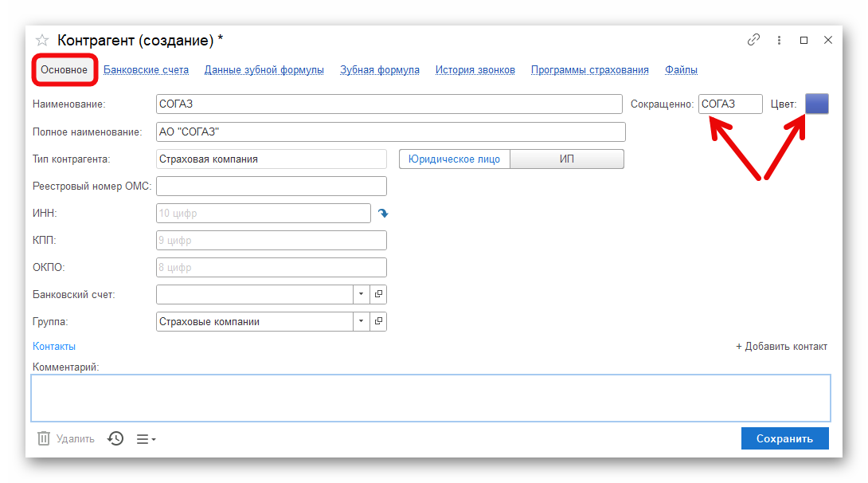This screenshot has width=868, height=483.
Task: Click inside the Комментарий text area
Action: [x=431, y=399]
